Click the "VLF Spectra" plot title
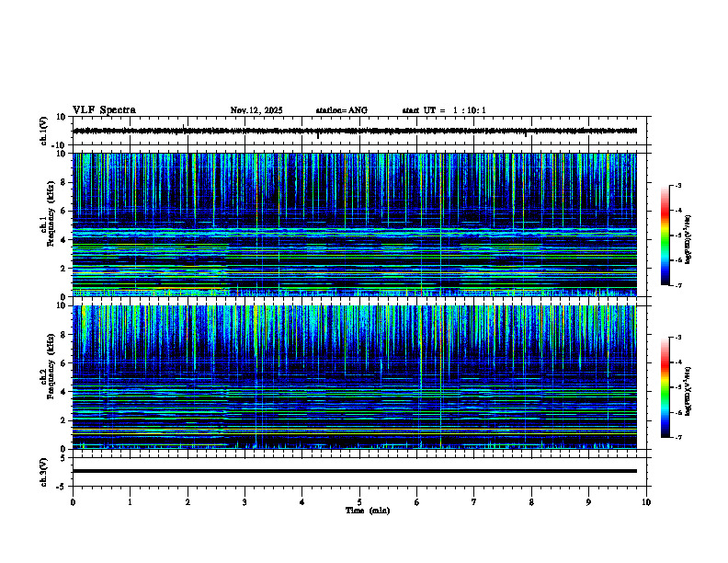The height and width of the screenshot is (563, 728). [x=104, y=110]
